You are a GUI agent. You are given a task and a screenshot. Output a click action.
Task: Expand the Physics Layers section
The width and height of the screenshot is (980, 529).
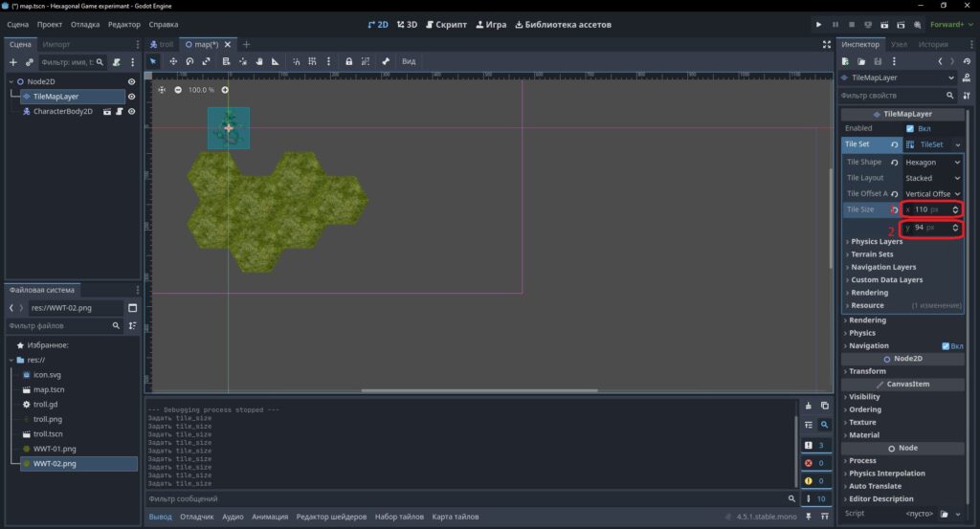tap(875, 241)
